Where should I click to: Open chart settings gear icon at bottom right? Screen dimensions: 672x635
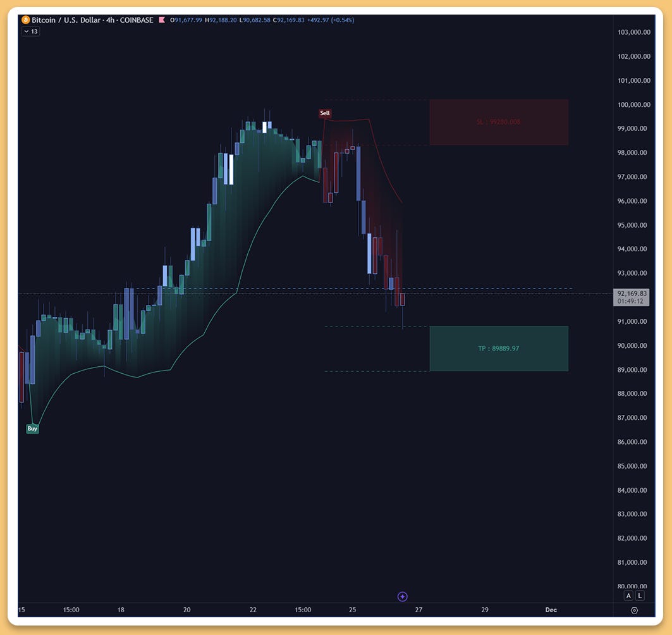[634, 610]
